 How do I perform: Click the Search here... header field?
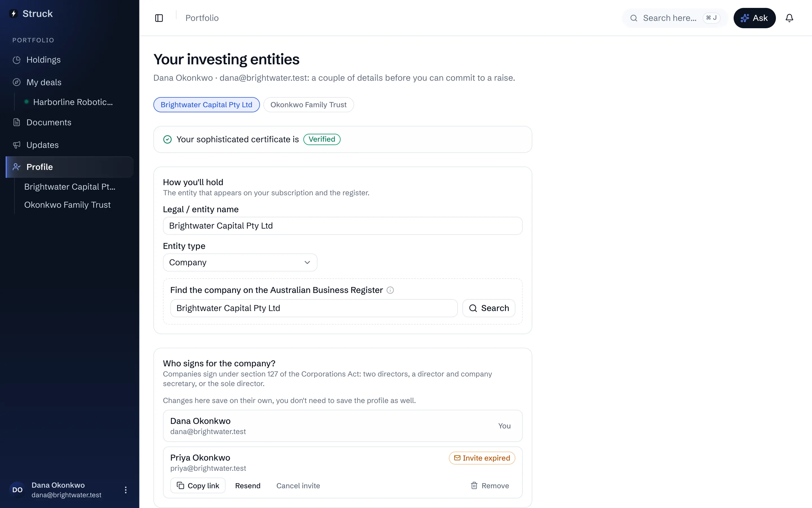pyautogui.click(x=675, y=18)
